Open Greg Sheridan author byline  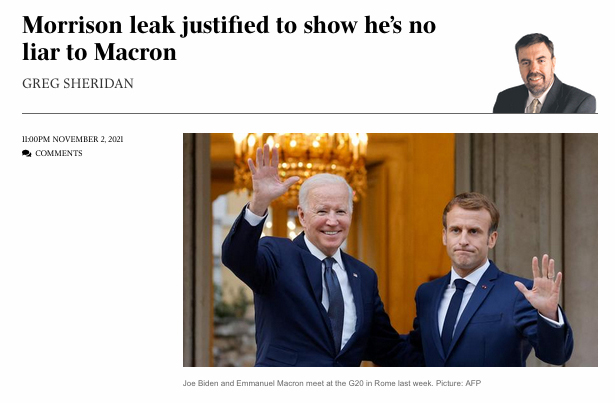[x=78, y=83]
